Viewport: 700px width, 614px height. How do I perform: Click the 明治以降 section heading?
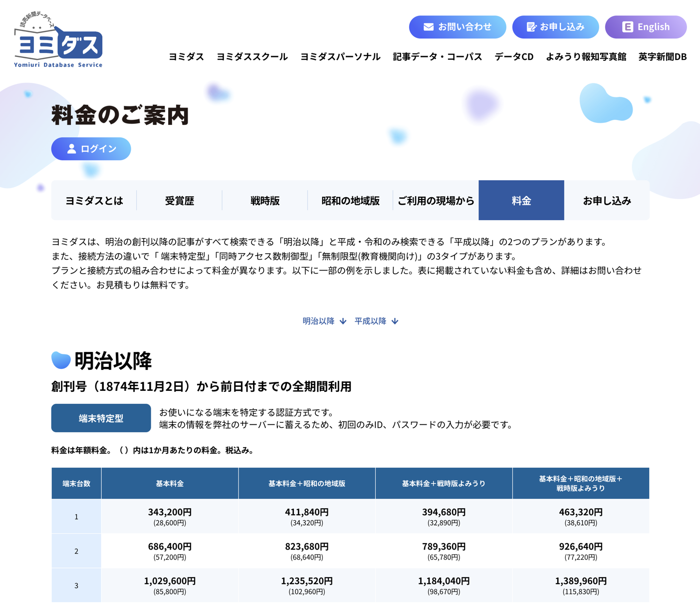click(113, 360)
